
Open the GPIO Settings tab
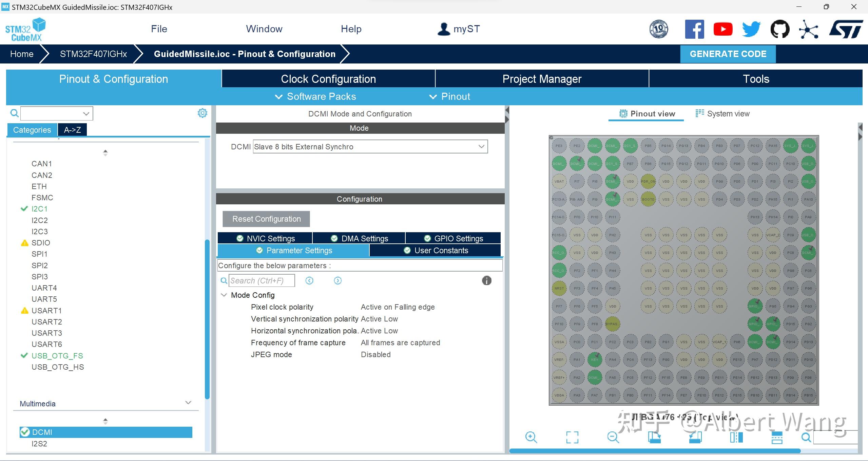click(453, 238)
